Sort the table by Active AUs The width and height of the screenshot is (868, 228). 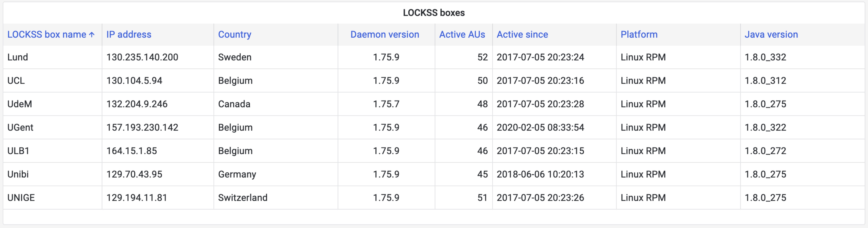point(462,34)
